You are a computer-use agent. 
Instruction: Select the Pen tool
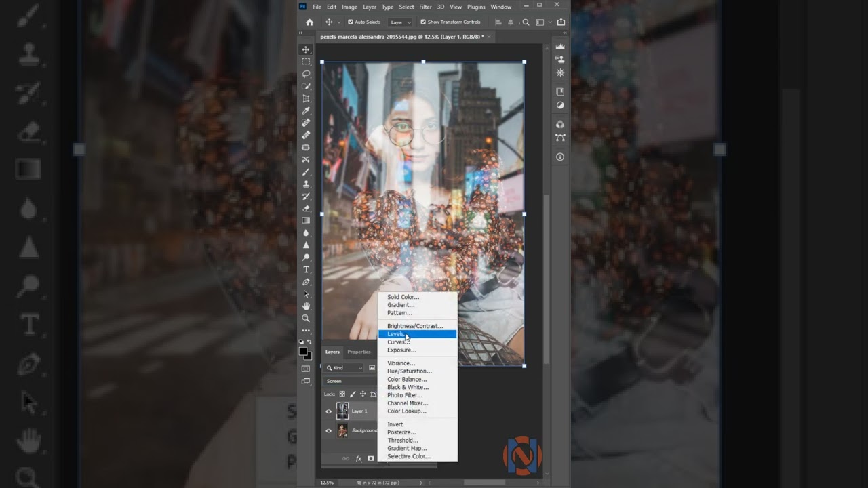[306, 281]
